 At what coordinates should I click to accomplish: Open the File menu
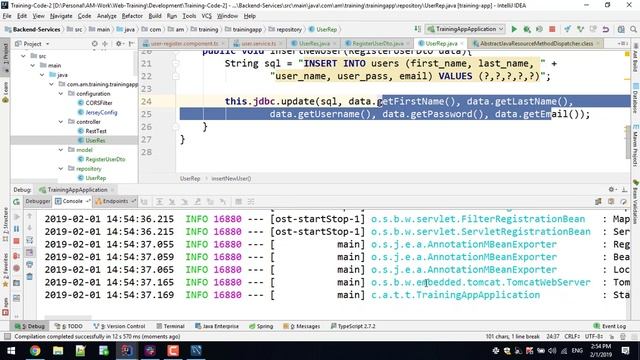click(7, 16)
